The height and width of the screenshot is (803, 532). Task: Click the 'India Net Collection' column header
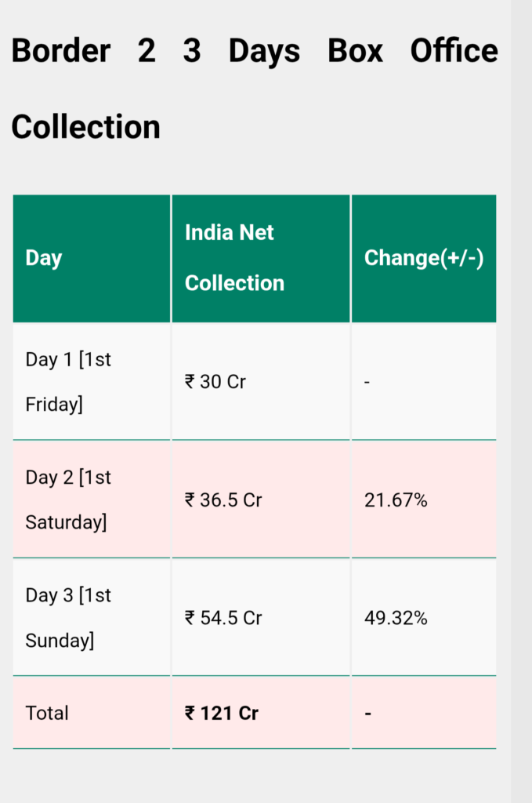tap(234, 258)
